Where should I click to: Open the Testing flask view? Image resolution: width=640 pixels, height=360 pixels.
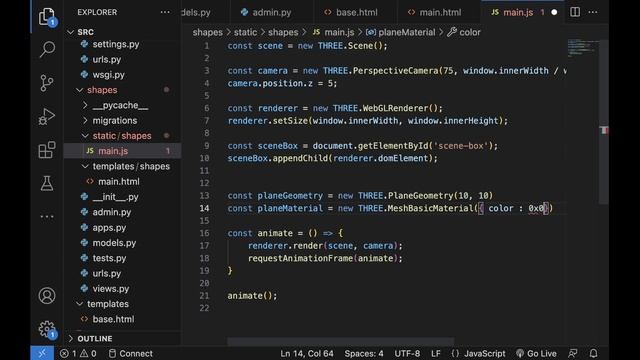(47, 183)
